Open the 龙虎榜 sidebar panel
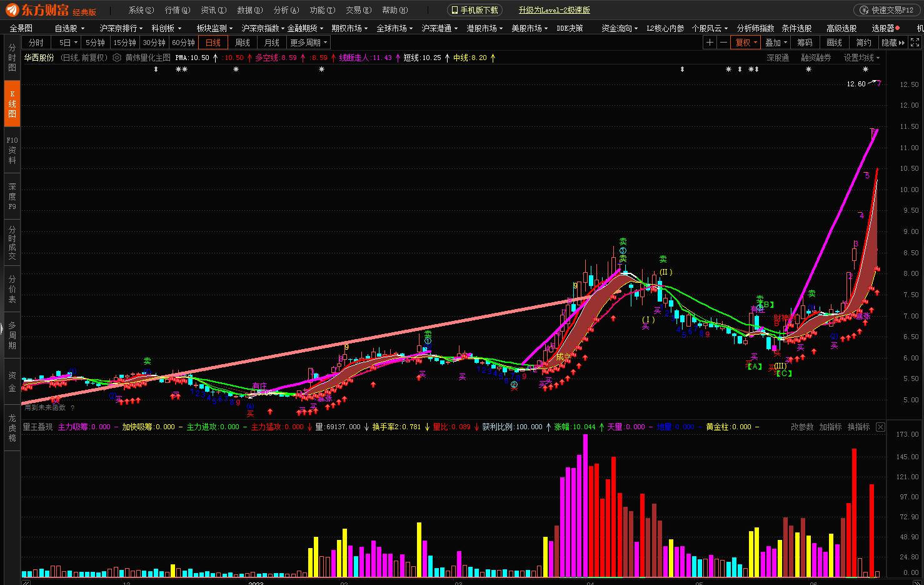The height and width of the screenshot is (585, 924). (12, 428)
